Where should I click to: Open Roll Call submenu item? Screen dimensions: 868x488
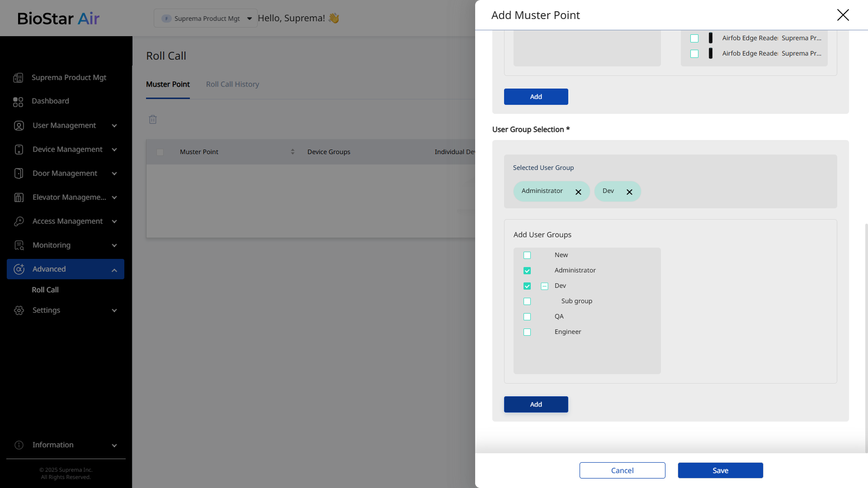click(x=45, y=290)
